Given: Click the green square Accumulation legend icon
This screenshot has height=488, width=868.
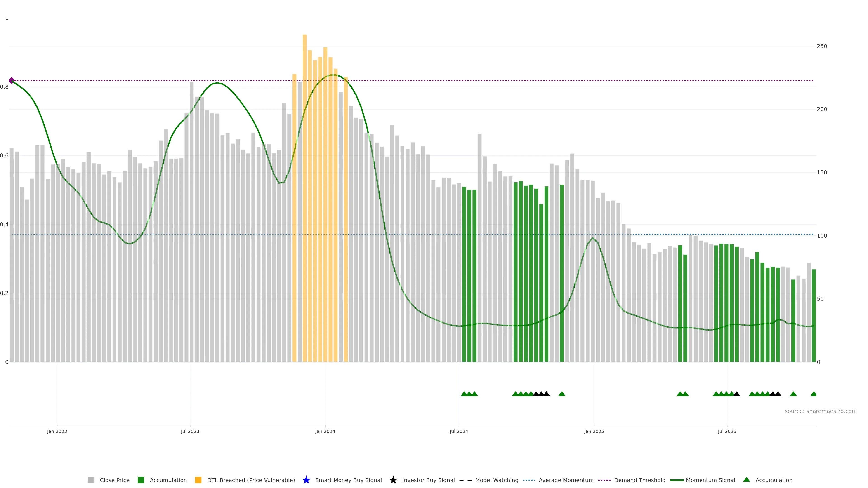Looking at the screenshot, I should click(141, 480).
